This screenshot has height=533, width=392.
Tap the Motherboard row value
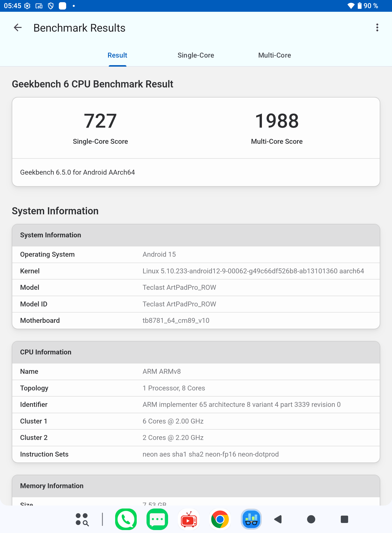[176, 320]
